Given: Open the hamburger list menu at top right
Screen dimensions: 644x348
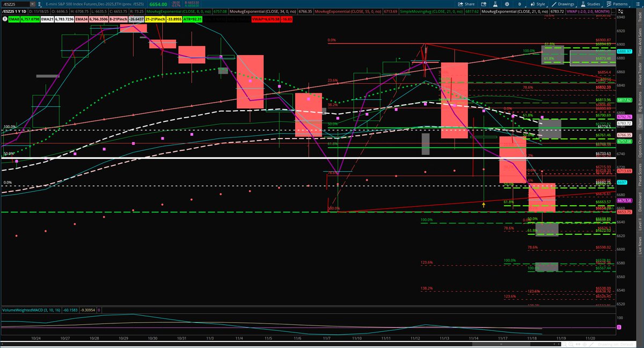Looking at the screenshot, I should tap(638, 4).
